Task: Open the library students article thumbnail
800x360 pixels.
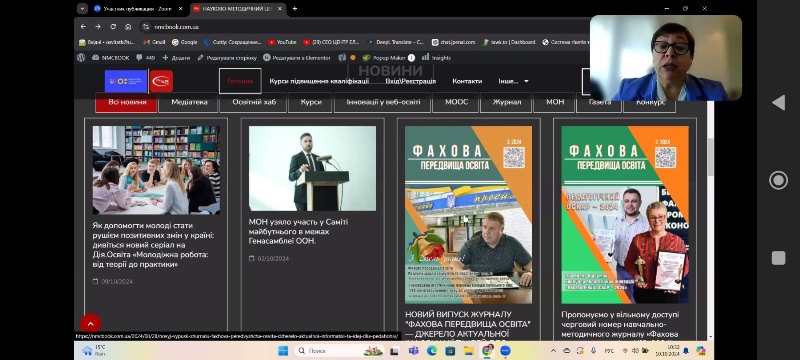Action: pyautogui.click(x=156, y=170)
